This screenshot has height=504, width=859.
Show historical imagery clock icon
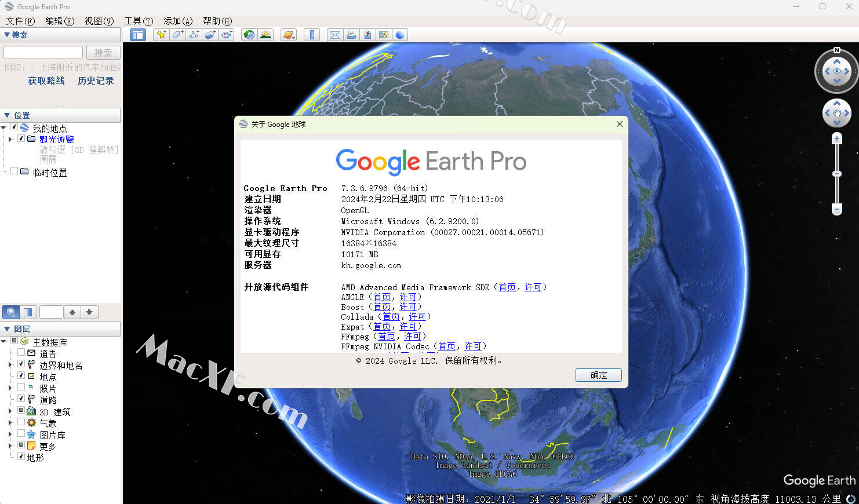pyautogui.click(x=249, y=35)
